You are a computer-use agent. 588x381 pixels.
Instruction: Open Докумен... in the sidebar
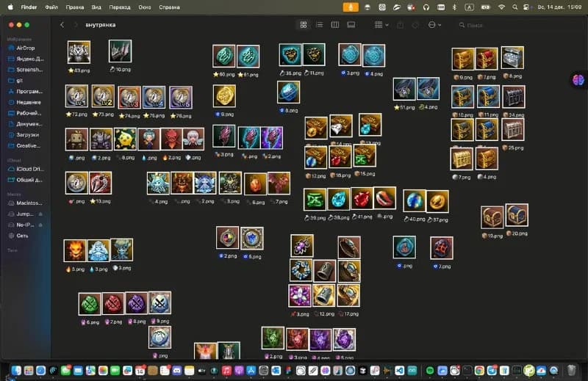26,124
